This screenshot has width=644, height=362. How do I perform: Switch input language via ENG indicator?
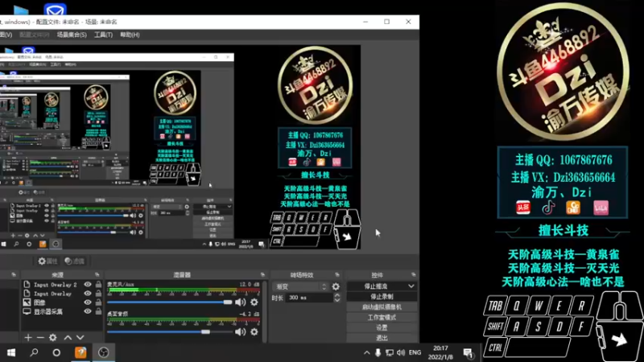[415, 352]
